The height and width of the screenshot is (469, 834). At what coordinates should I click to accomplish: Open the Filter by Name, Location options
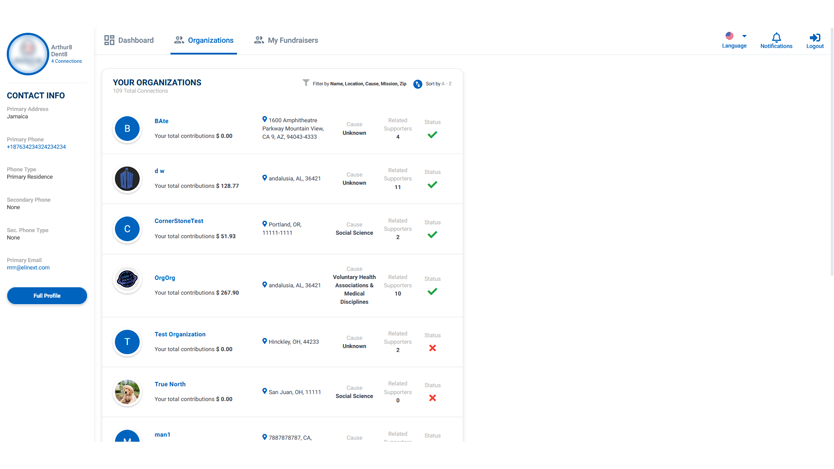click(359, 84)
